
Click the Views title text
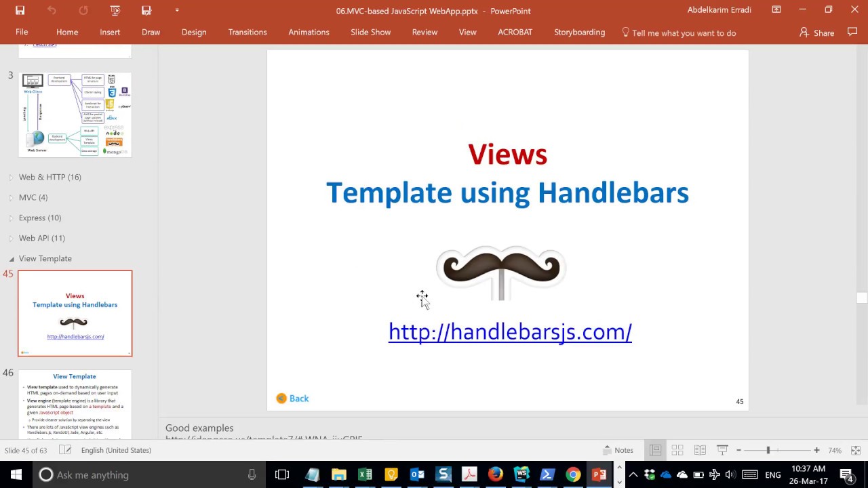[x=507, y=155]
